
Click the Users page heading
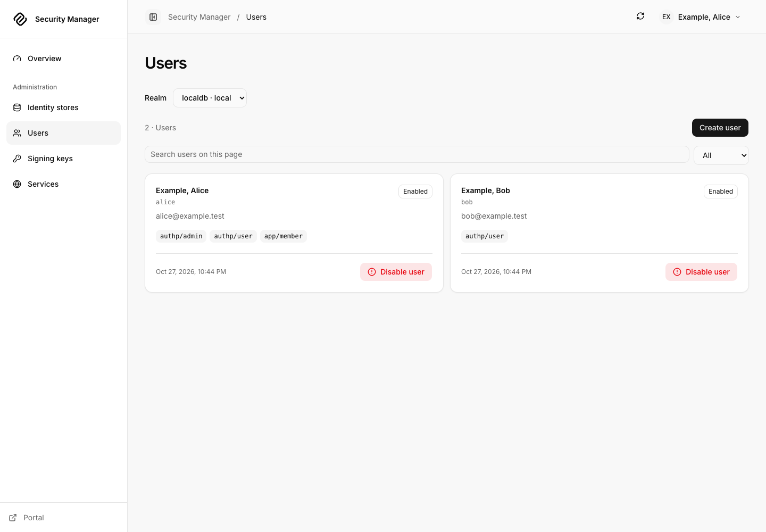[166, 63]
